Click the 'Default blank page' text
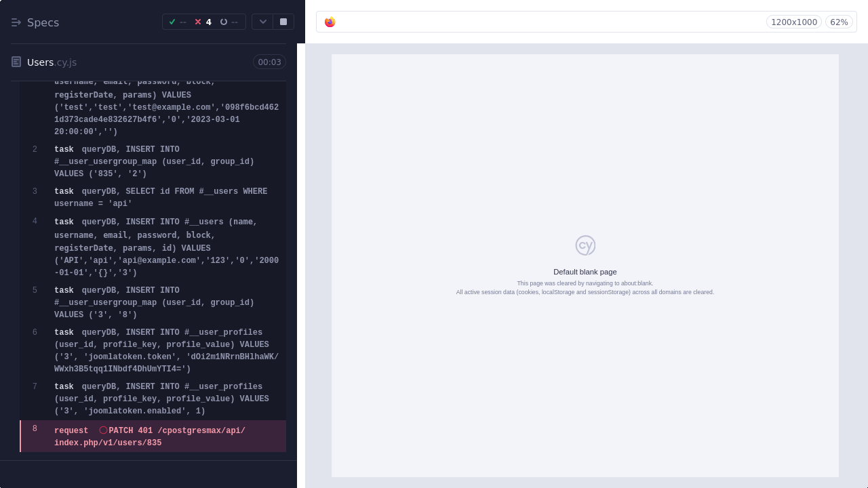 585,272
